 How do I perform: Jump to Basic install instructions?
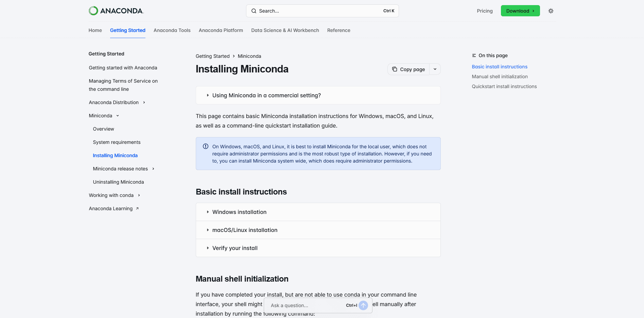coord(500,67)
